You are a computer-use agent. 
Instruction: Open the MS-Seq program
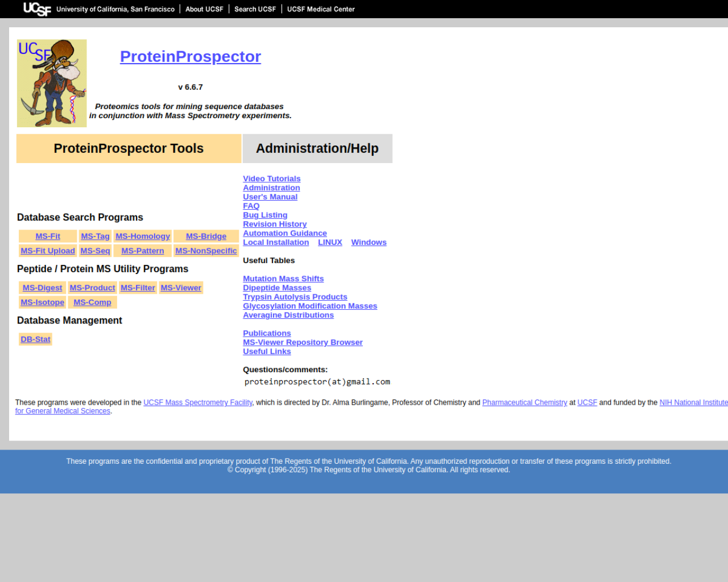[95, 251]
